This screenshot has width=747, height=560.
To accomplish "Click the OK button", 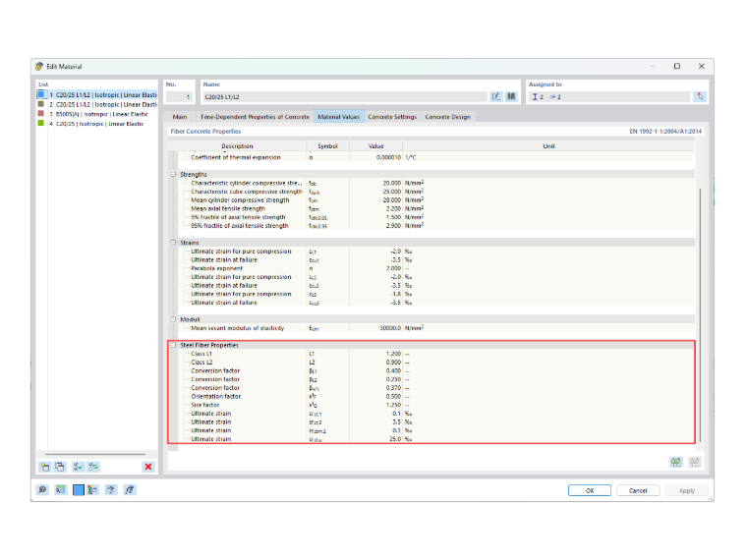I will coord(590,490).
